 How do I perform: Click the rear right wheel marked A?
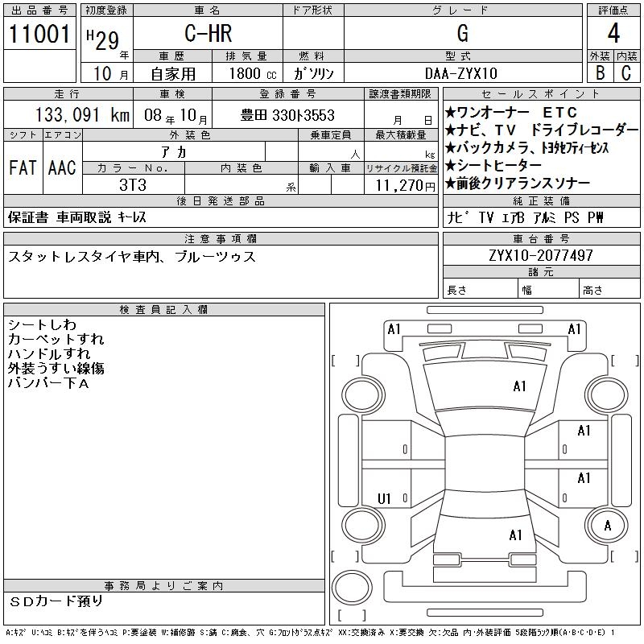(x=607, y=526)
